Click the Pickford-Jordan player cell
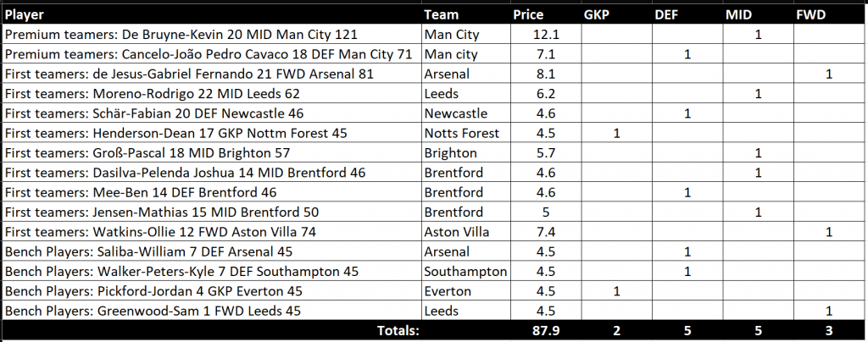This screenshot has width=868, height=342. coord(212,291)
